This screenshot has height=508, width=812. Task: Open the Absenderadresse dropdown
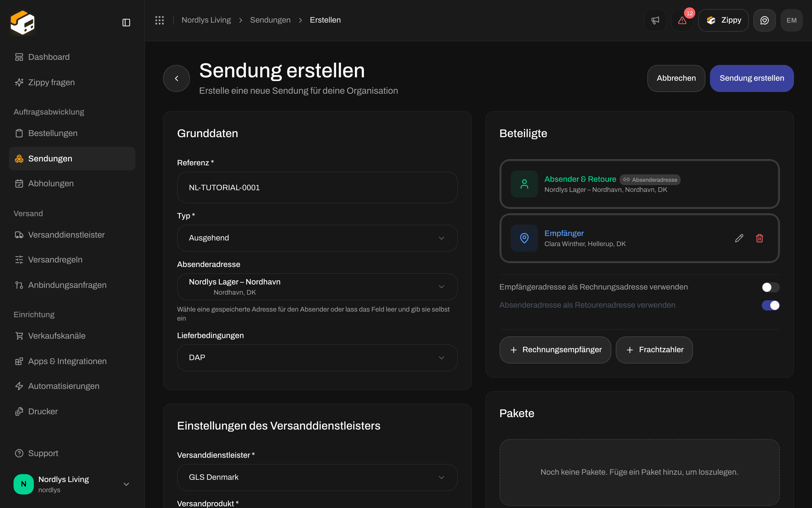point(317,286)
